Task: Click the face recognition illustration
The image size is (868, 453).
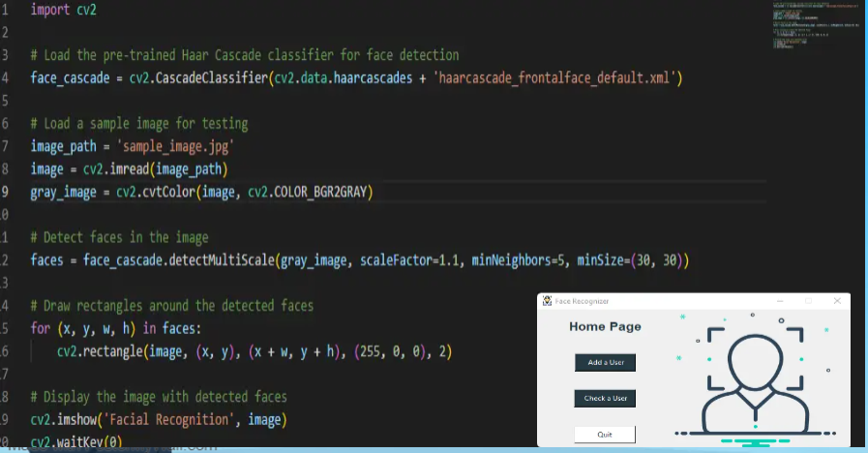Action: [x=755, y=379]
